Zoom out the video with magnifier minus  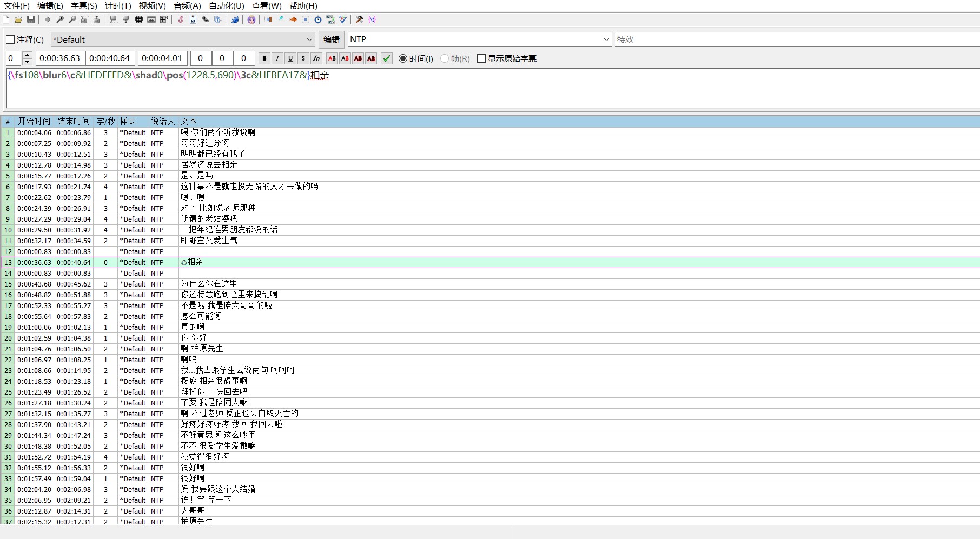point(72,19)
